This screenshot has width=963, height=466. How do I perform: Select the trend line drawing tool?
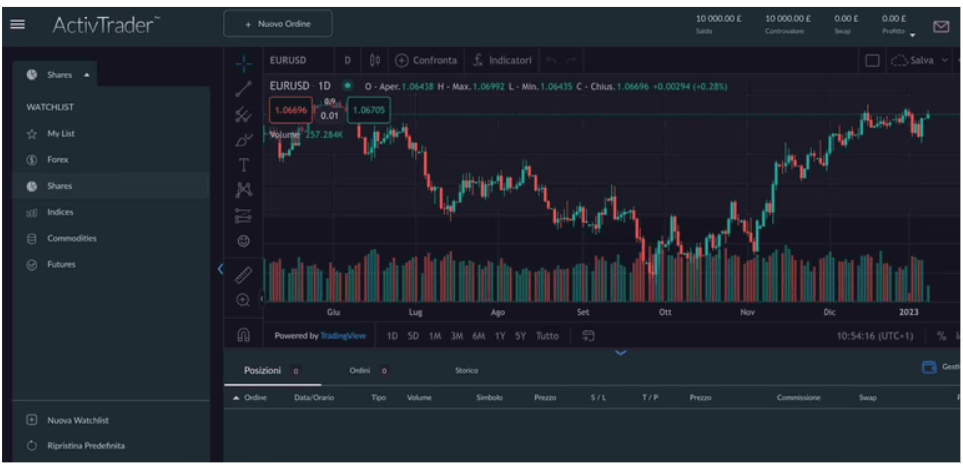coord(243,89)
